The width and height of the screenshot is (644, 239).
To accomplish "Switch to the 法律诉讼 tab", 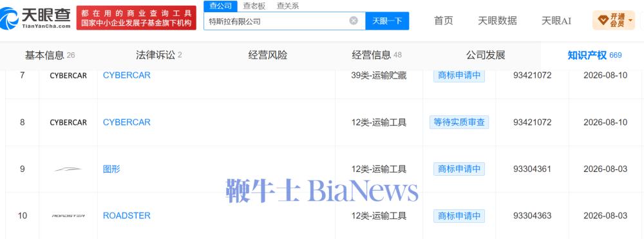I will [159, 55].
